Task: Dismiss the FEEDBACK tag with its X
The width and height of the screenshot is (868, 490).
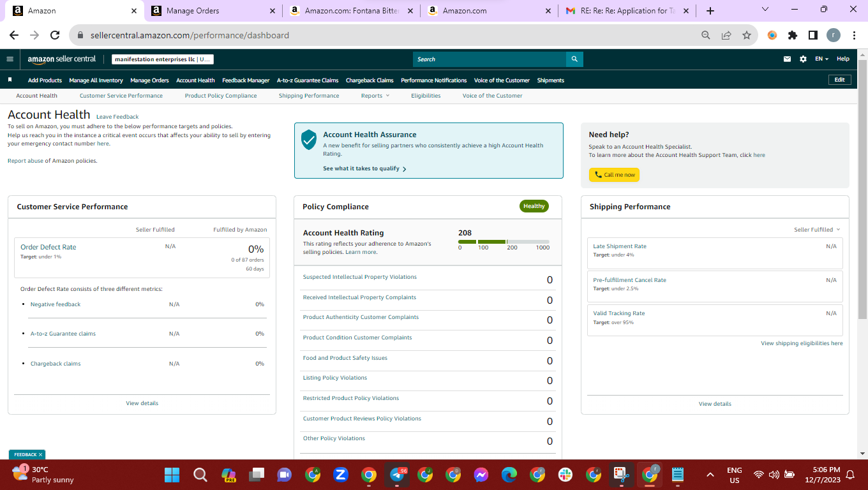Action: pyautogui.click(x=40, y=454)
